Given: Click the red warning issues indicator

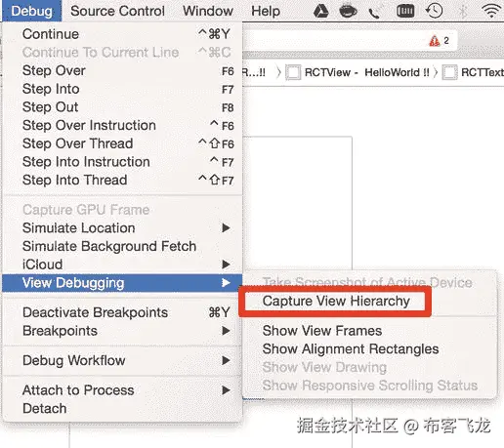Looking at the screenshot, I should point(440,41).
